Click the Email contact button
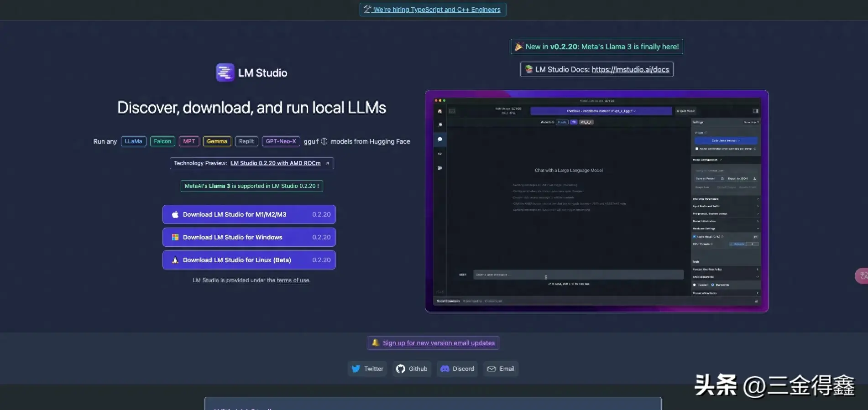868x410 pixels. click(501, 368)
